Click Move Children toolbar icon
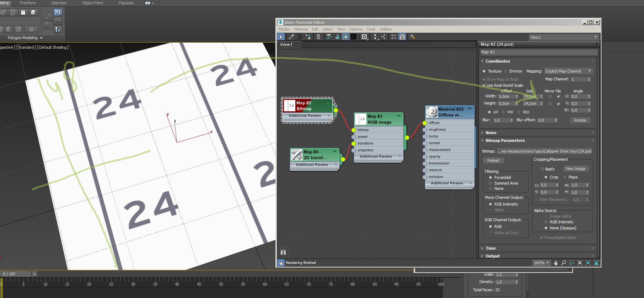The image size is (644, 298). (x=329, y=37)
